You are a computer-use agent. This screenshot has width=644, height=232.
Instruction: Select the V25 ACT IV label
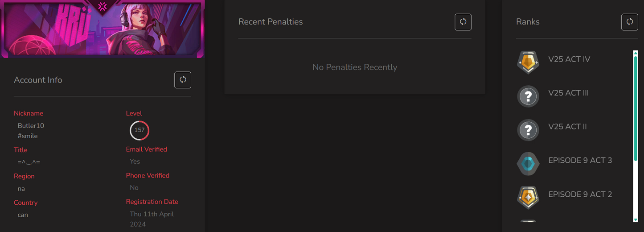point(569,59)
